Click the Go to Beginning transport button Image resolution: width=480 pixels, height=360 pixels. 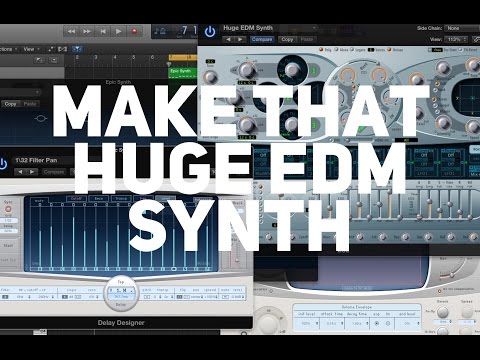coord(103,31)
